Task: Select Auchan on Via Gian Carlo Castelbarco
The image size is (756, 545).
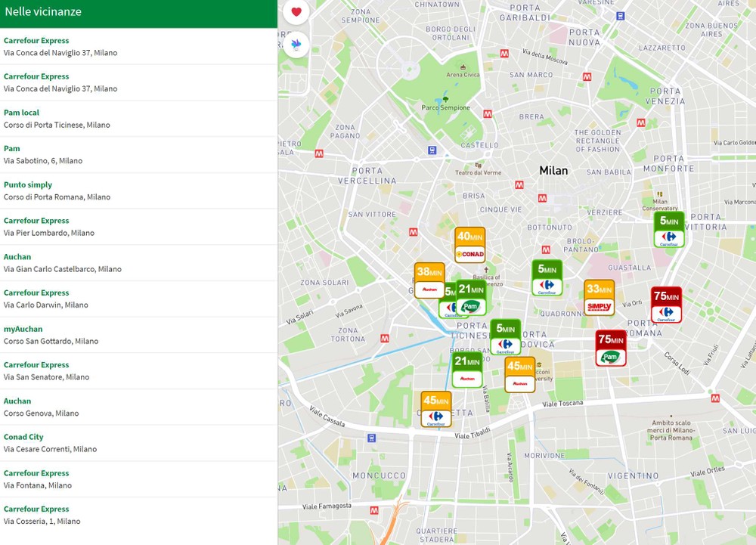Action: tap(138, 262)
